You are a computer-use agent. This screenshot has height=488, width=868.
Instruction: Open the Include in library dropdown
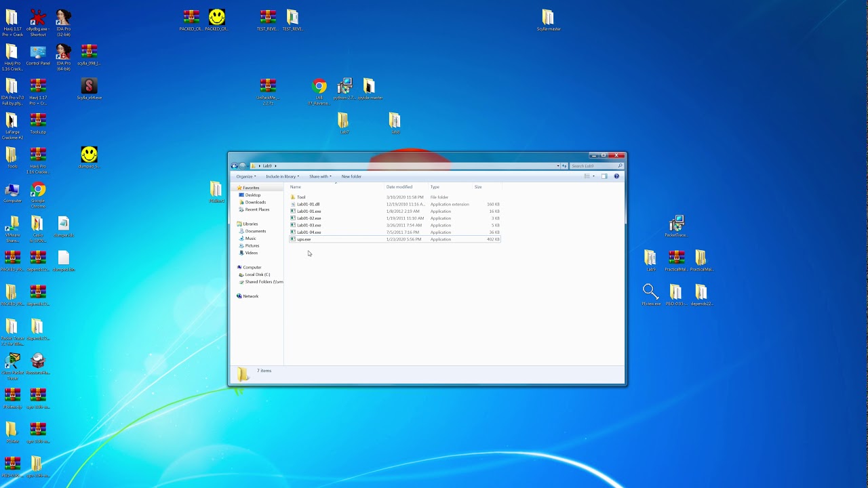[x=283, y=176]
